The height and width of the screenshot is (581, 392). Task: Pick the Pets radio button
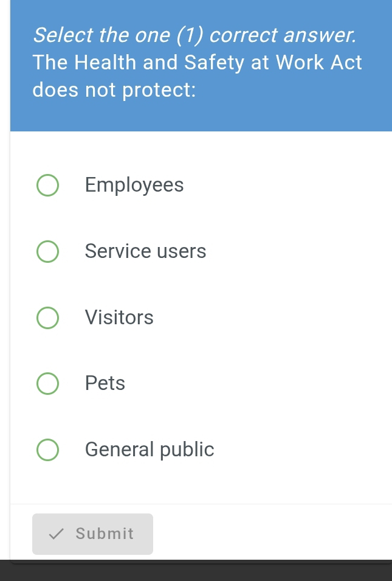48,384
